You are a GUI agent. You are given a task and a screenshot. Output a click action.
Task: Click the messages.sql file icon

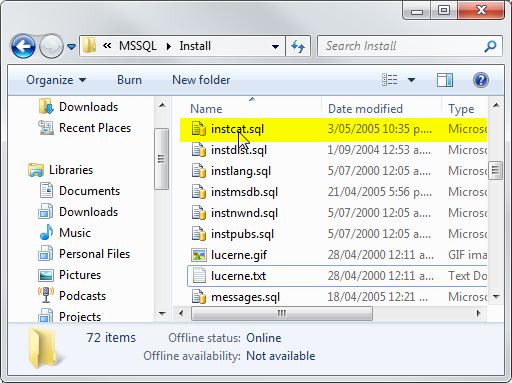coord(199,296)
